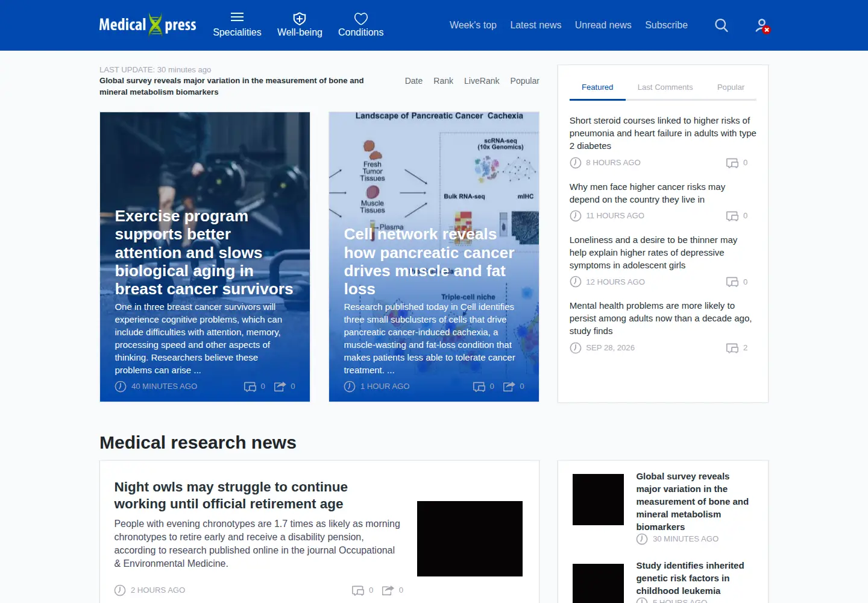Open the Conditions heart icon menu
Viewport: 868px width, 603px height.
point(360,25)
